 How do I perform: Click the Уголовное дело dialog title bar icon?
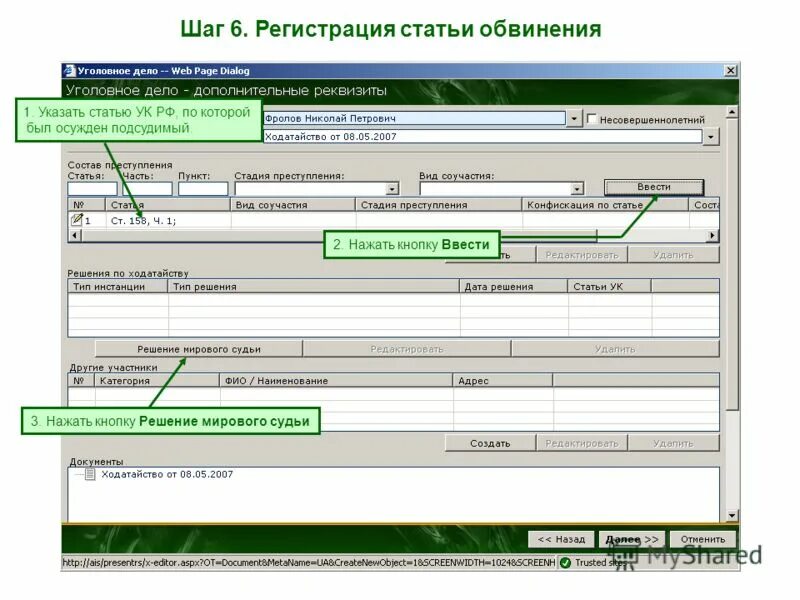(70, 70)
